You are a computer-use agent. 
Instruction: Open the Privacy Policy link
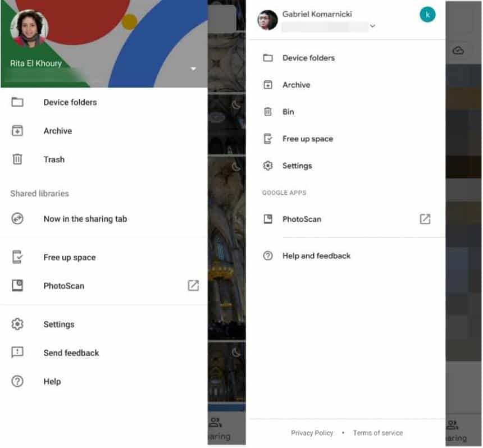(312, 433)
